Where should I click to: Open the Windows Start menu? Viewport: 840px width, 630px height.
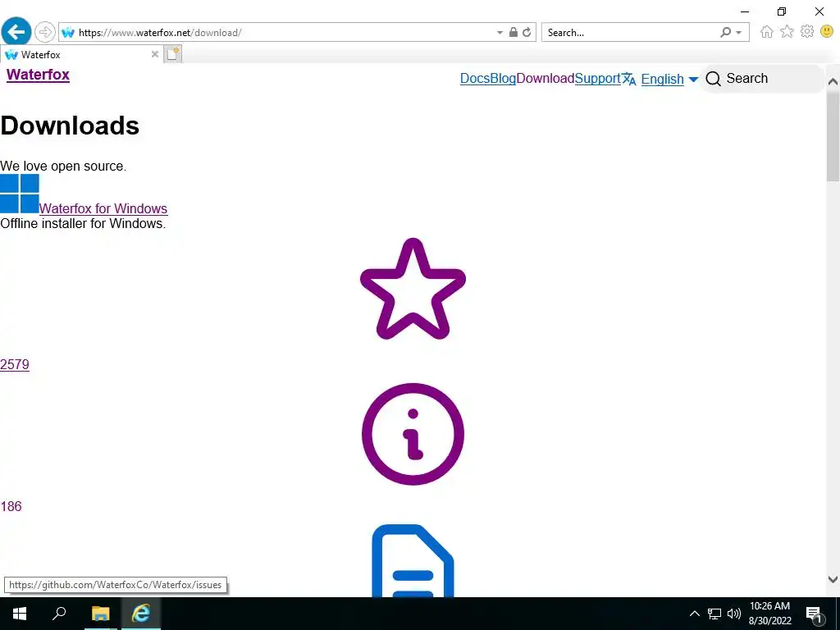point(20,614)
